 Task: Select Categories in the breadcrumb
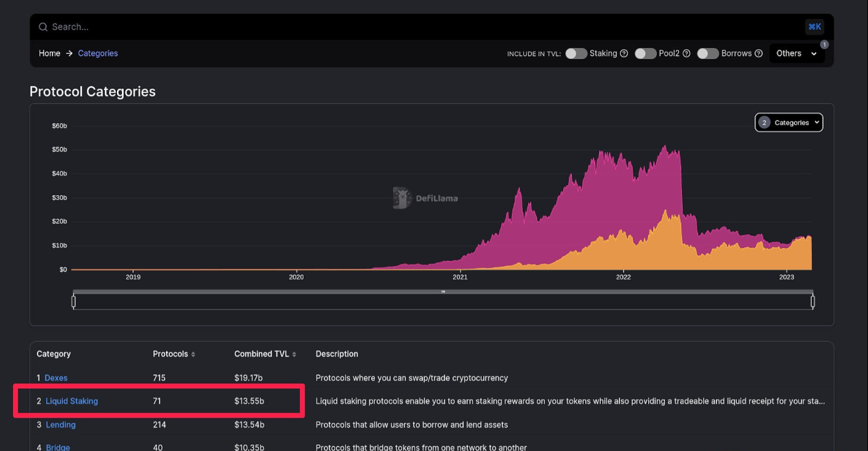click(98, 54)
